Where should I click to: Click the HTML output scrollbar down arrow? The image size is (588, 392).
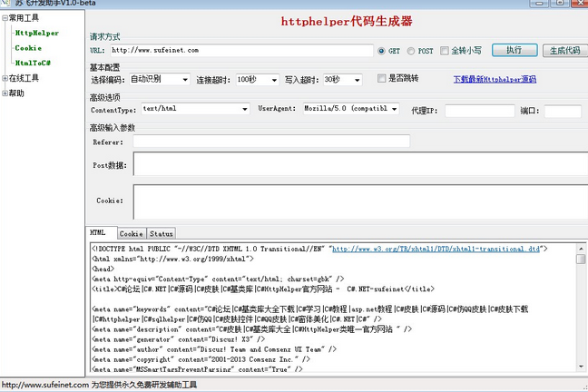[x=581, y=367]
